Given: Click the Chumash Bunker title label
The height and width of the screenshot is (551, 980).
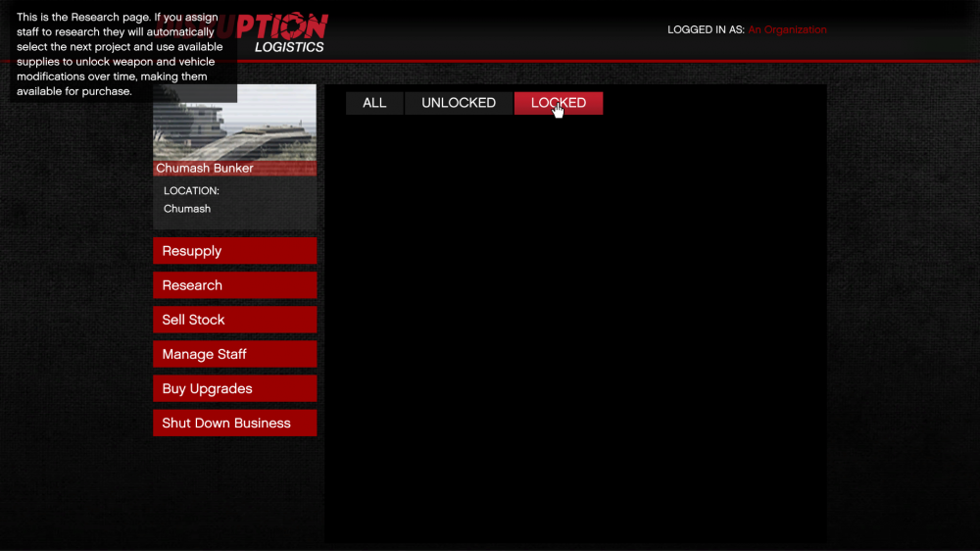Looking at the screenshot, I should tap(205, 169).
